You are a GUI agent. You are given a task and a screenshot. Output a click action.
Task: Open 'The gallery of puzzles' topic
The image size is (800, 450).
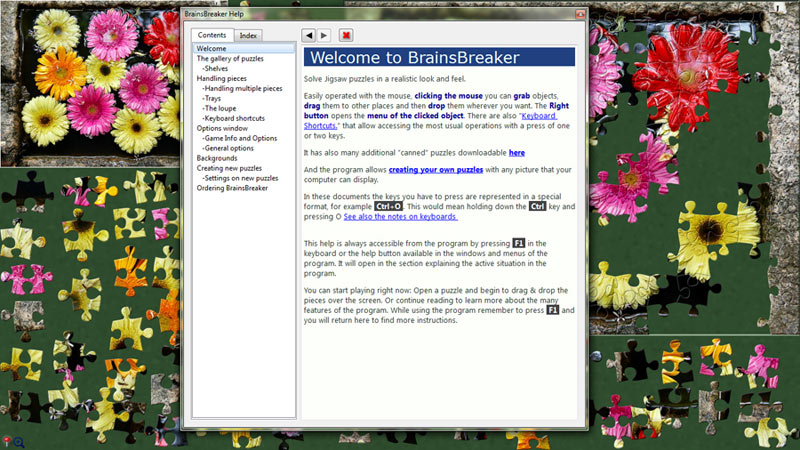click(230, 59)
